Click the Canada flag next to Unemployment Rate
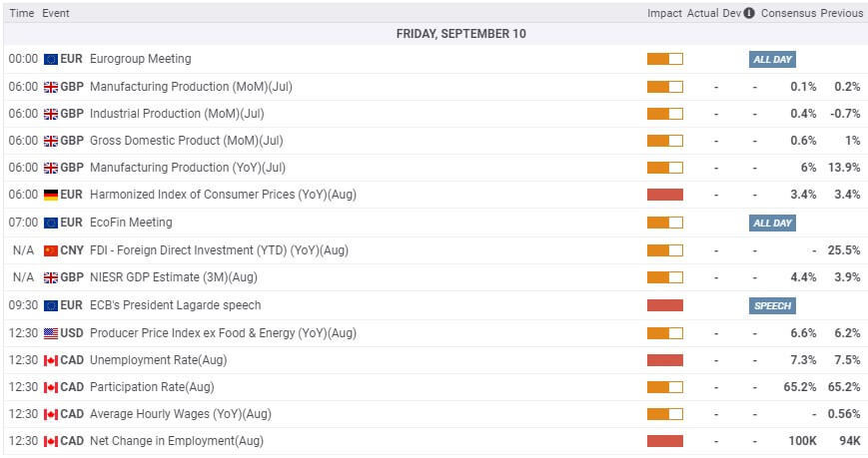 click(x=51, y=360)
